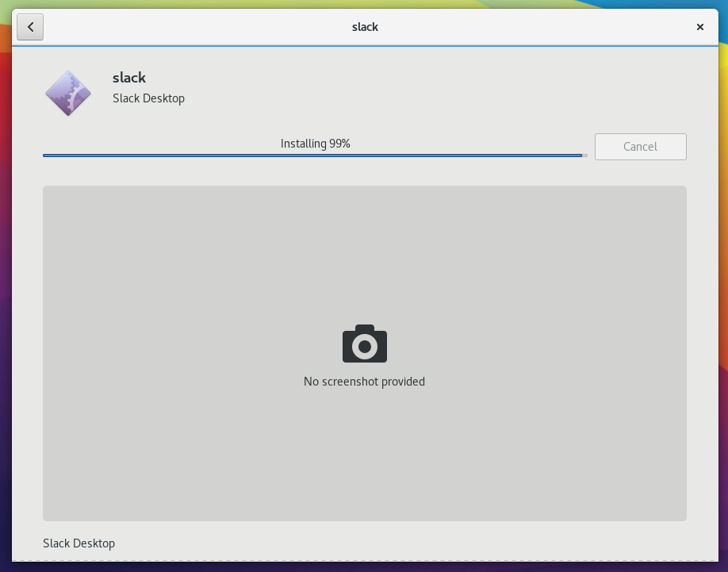Close the slack software window
Image resolution: width=728 pixels, height=572 pixels.
(x=700, y=27)
